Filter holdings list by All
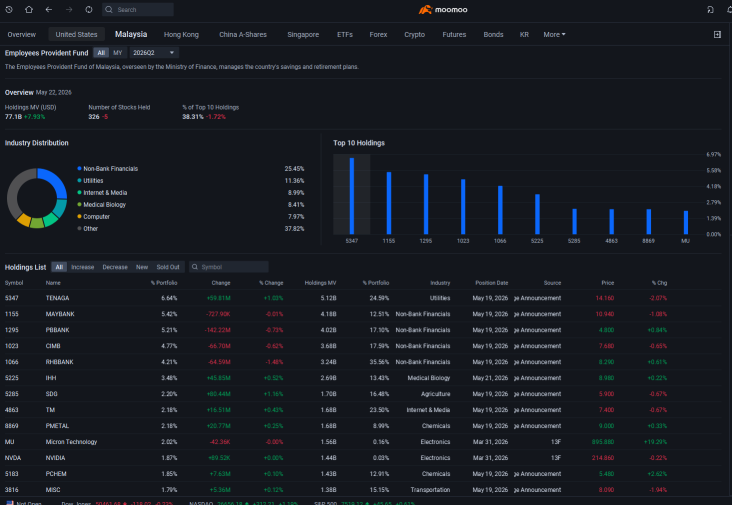This screenshot has height=505, width=732. pyautogui.click(x=59, y=267)
